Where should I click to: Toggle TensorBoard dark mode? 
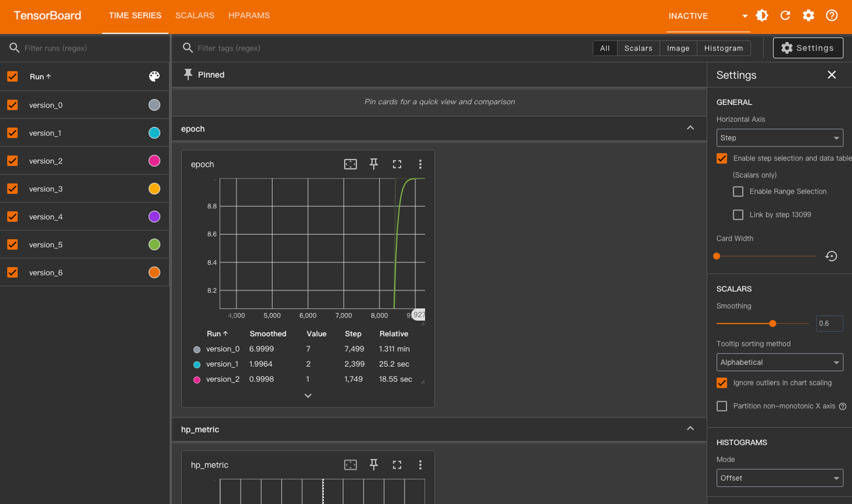pyautogui.click(x=762, y=16)
